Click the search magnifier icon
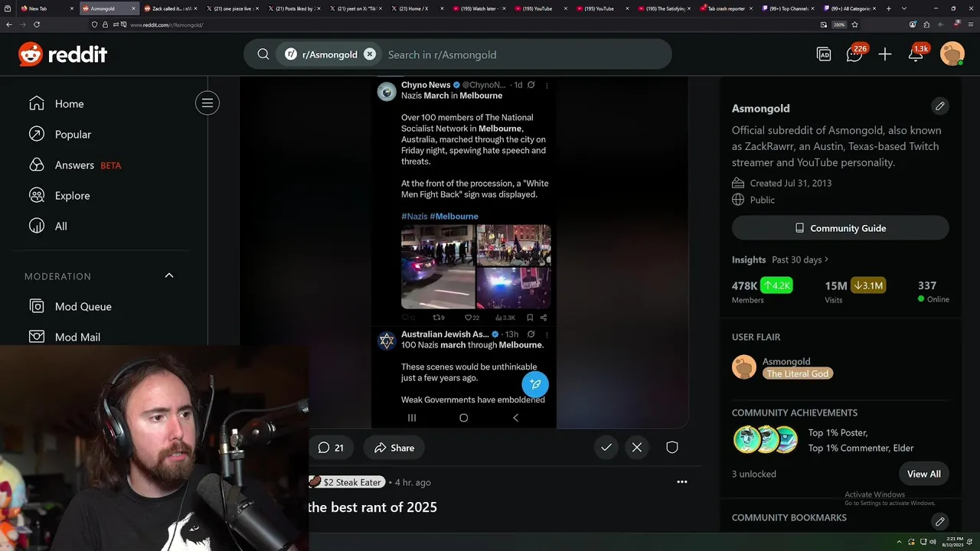 263,54
